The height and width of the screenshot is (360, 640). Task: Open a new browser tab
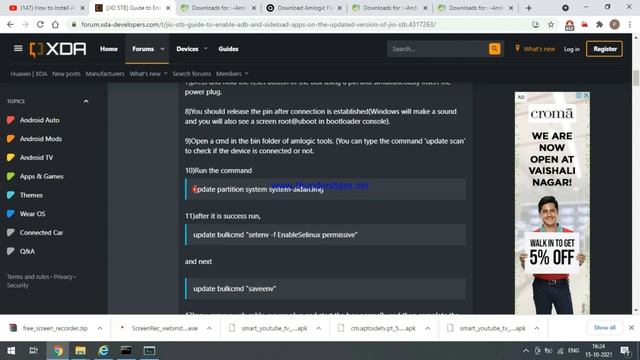pyautogui.click(x=529, y=8)
